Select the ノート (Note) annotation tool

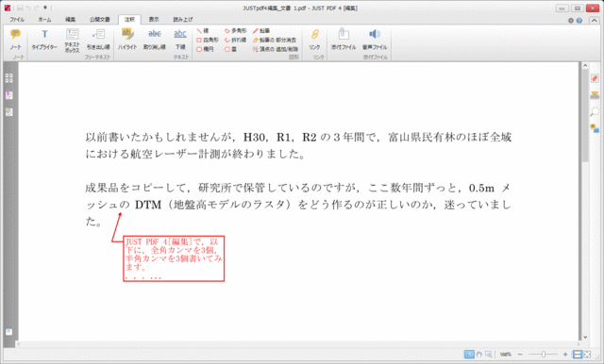15,40
